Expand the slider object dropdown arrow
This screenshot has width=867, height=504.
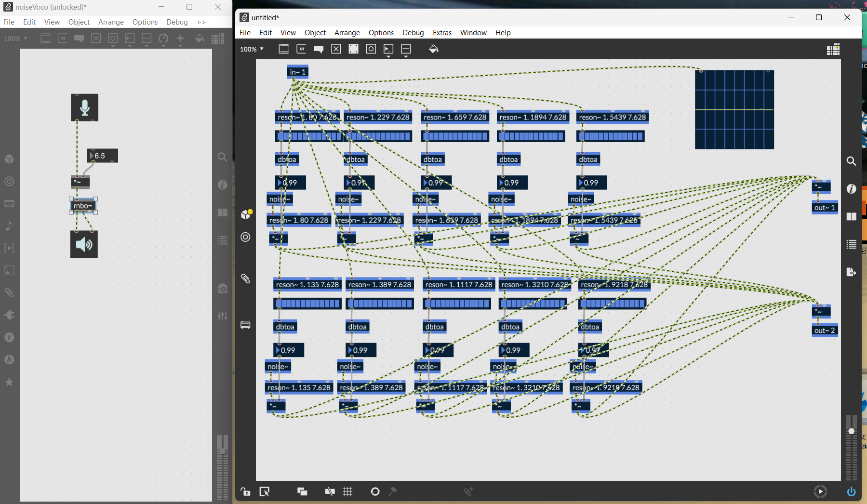[406, 57]
